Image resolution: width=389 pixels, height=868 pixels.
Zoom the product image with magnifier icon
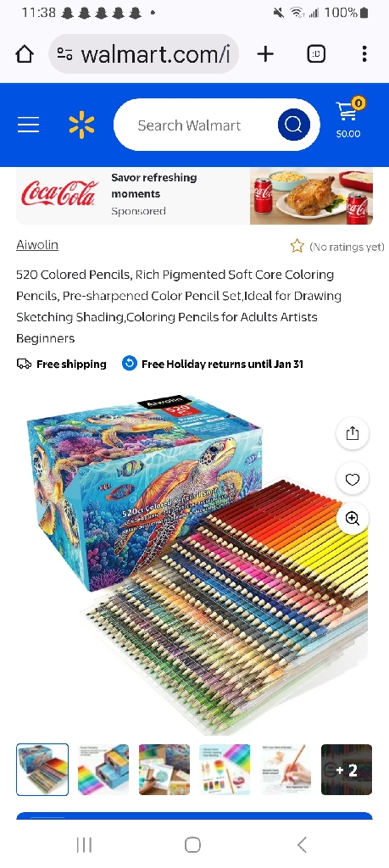point(353,518)
